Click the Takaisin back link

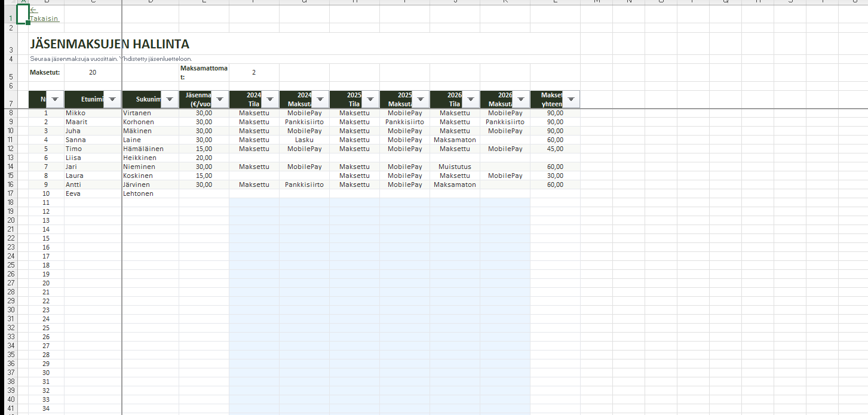click(x=44, y=19)
